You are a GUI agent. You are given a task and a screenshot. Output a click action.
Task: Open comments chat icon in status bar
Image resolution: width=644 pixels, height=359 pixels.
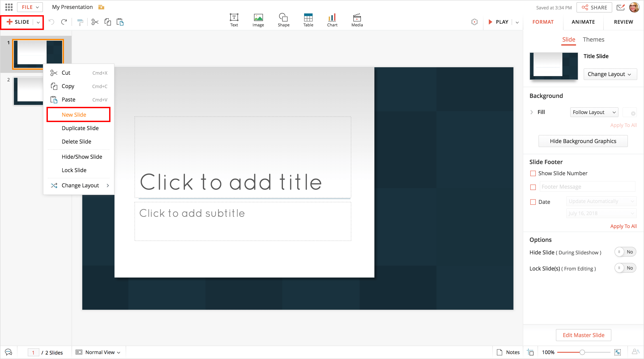pos(8,352)
